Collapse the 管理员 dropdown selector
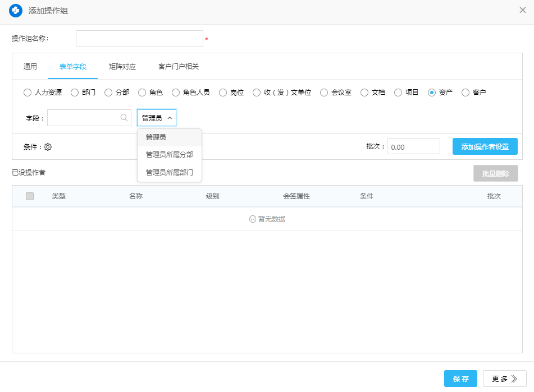534x392 pixels. (x=157, y=118)
